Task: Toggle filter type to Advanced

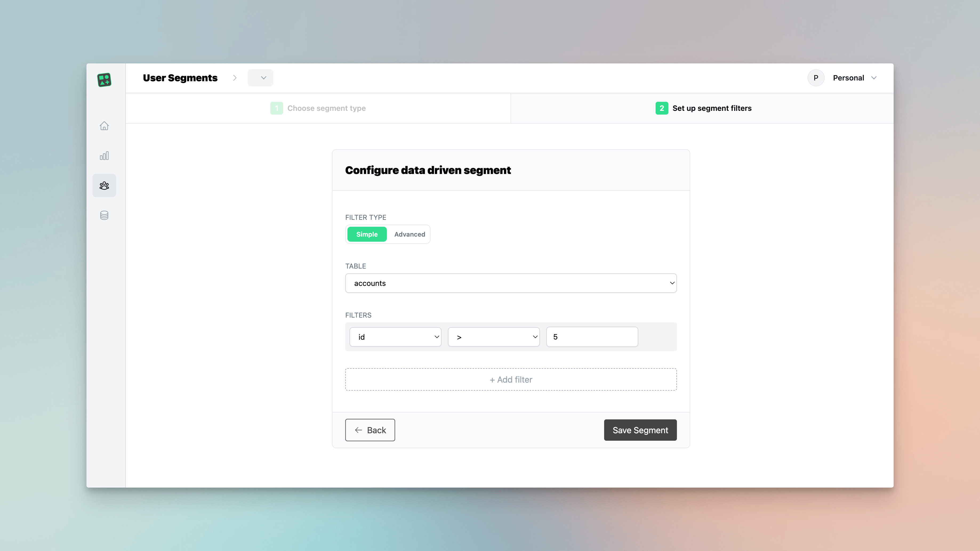Action: (x=409, y=234)
